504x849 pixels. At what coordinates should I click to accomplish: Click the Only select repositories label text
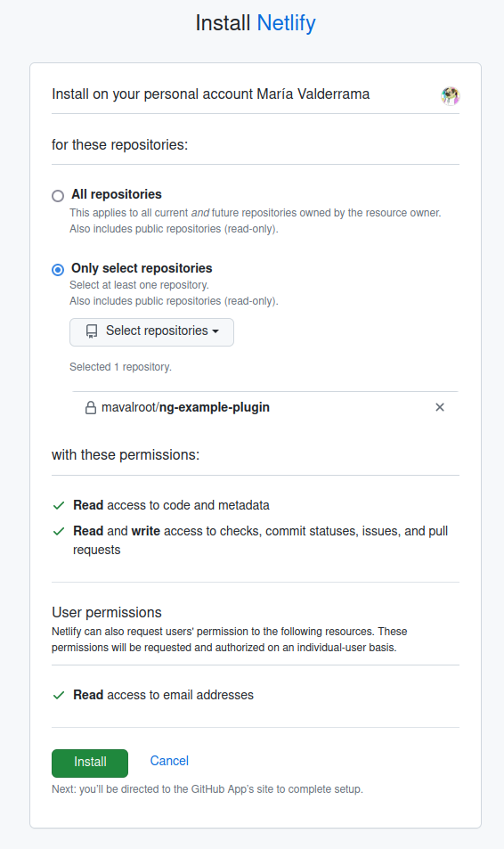click(142, 268)
